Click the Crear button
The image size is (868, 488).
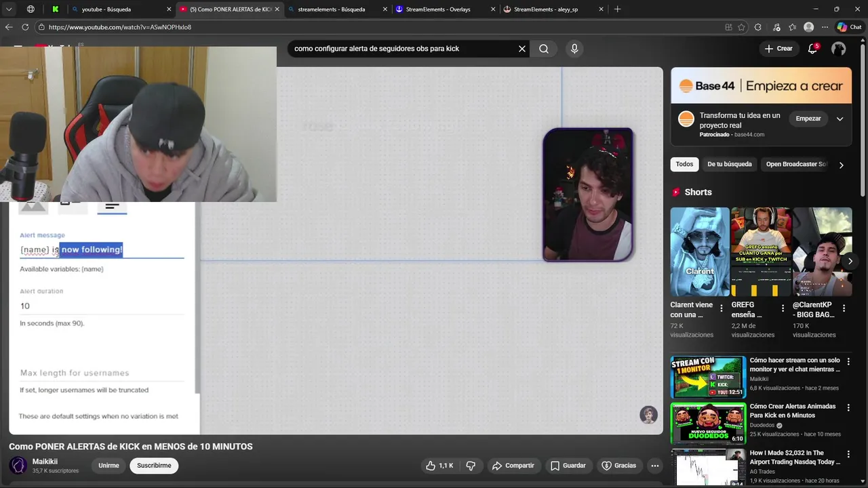[x=778, y=49]
